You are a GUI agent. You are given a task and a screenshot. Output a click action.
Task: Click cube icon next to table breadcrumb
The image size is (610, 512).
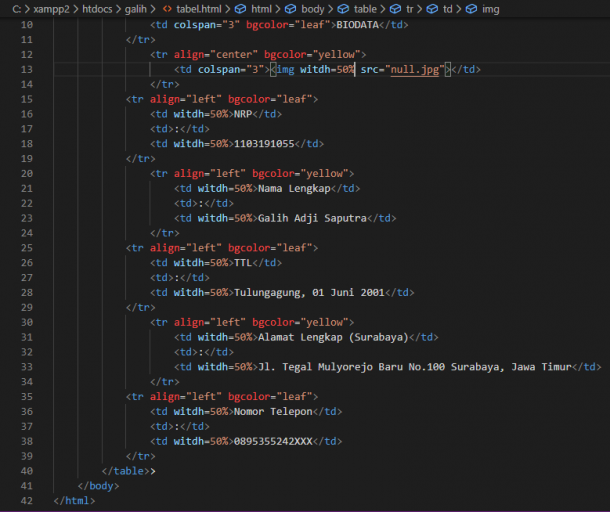pos(343,9)
